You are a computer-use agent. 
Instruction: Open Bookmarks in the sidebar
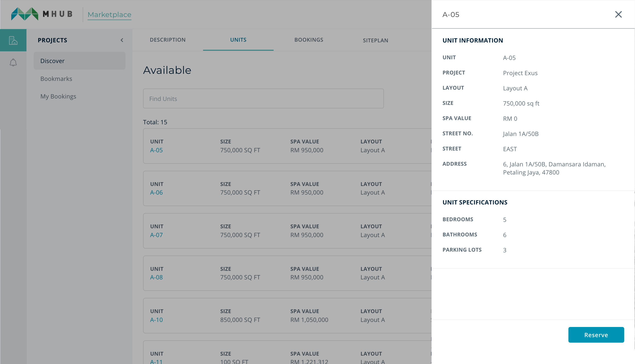(x=56, y=79)
